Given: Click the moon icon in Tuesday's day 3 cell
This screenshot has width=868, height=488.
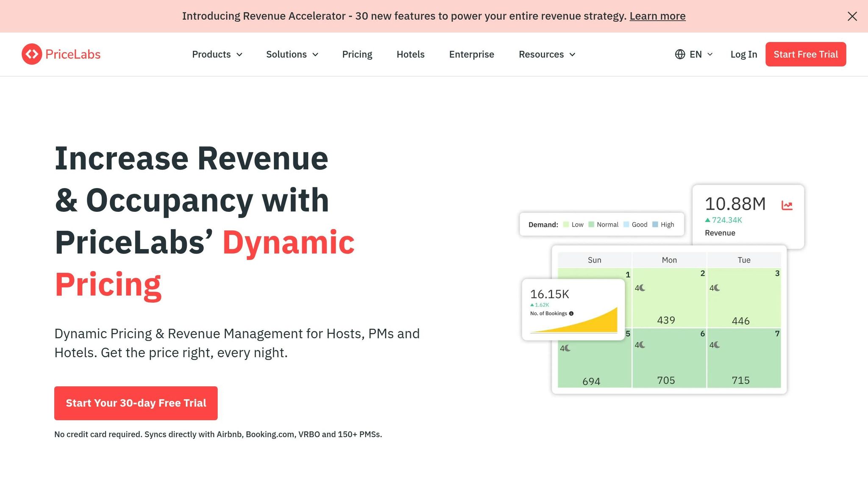Looking at the screenshot, I should (717, 288).
